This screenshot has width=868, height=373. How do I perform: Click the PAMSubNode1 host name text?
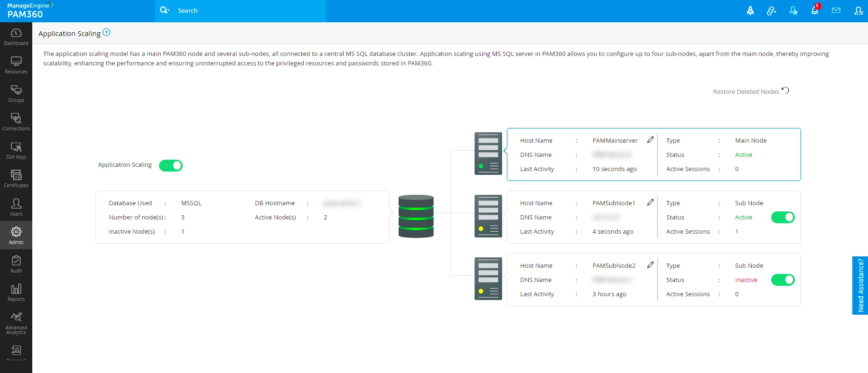pyautogui.click(x=614, y=203)
